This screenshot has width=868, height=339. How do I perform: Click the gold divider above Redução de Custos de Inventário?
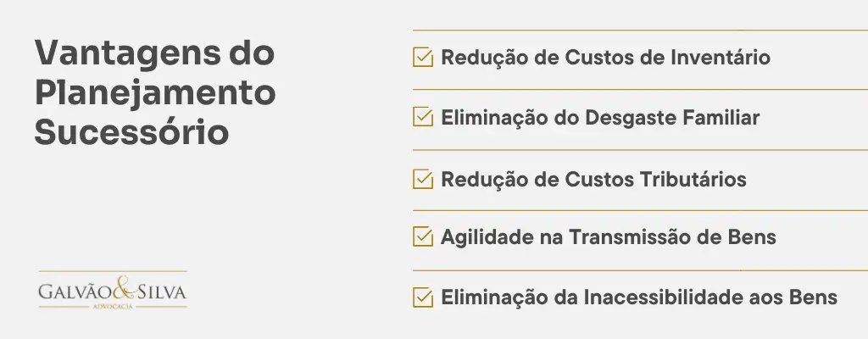pos(641,30)
